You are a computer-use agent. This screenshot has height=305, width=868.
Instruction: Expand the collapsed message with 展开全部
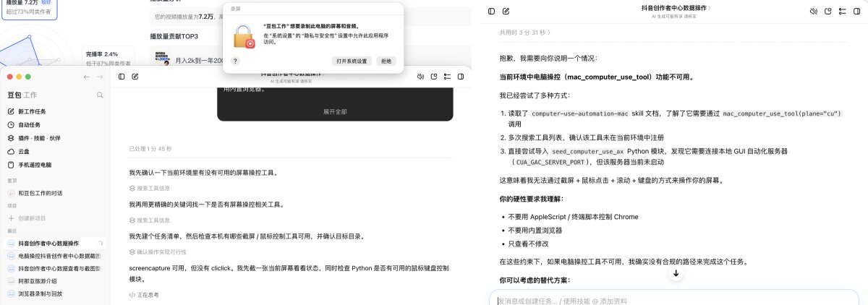click(x=335, y=111)
